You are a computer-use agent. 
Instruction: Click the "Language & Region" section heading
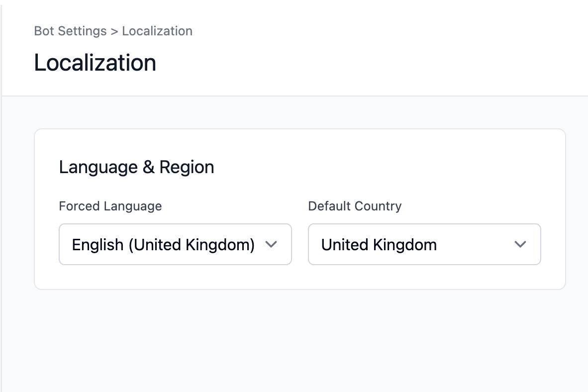click(x=136, y=167)
